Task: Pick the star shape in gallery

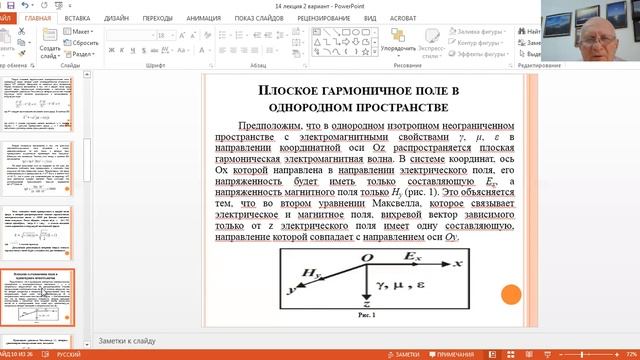Action: 366,52
